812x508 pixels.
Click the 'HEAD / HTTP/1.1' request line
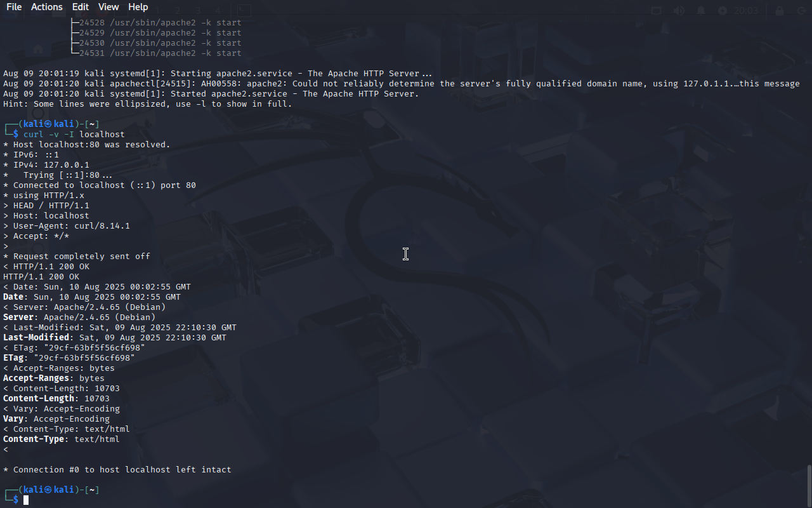(x=46, y=206)
